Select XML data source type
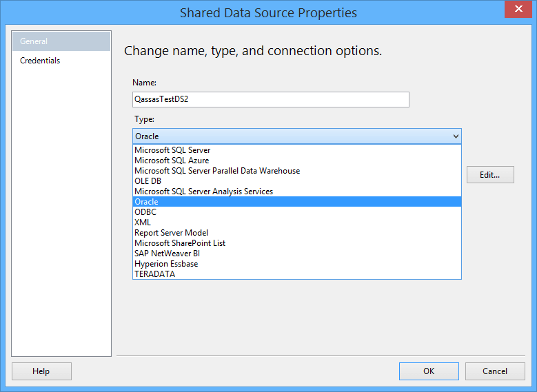 [x=143, y=223]
